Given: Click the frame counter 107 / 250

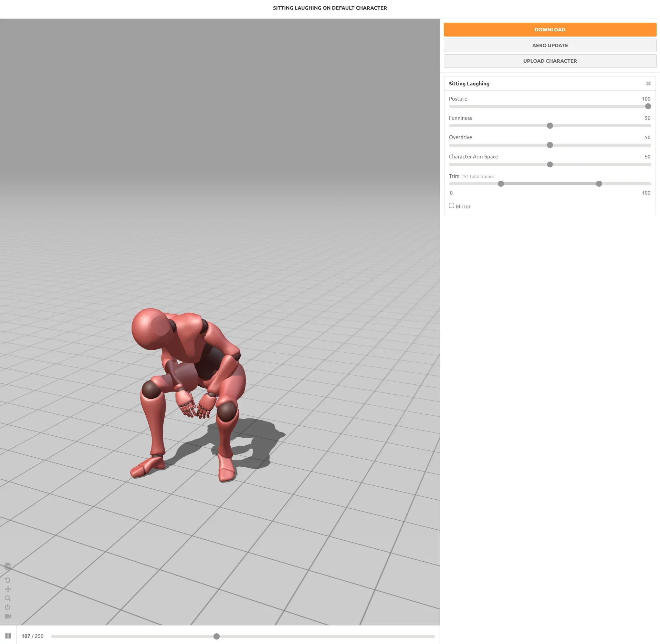Looking at the screenshot, I should (x=32, y=636).
